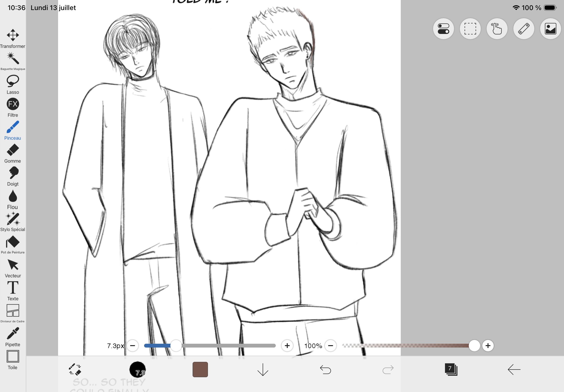Tap the 10:36 clock in status bar

click(16, 8)
